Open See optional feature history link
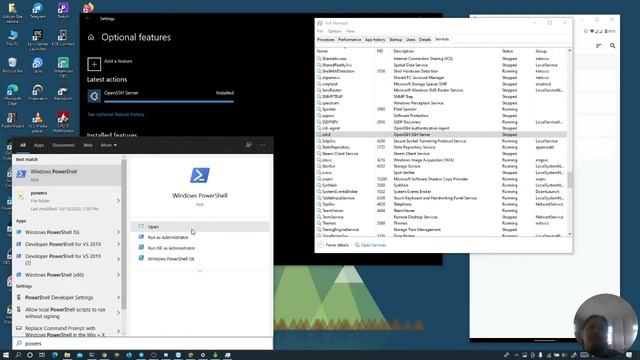Viewport: 640px width, 360px height. (x=116, y=114)
